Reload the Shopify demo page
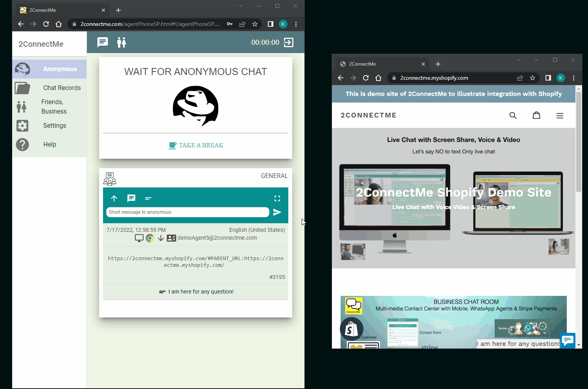This screenshot has width=588, height=389. [366, 78]
